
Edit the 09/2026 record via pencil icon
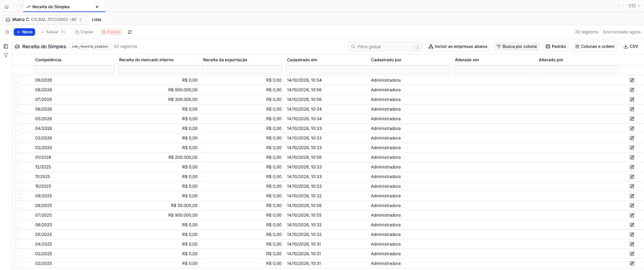632,80
